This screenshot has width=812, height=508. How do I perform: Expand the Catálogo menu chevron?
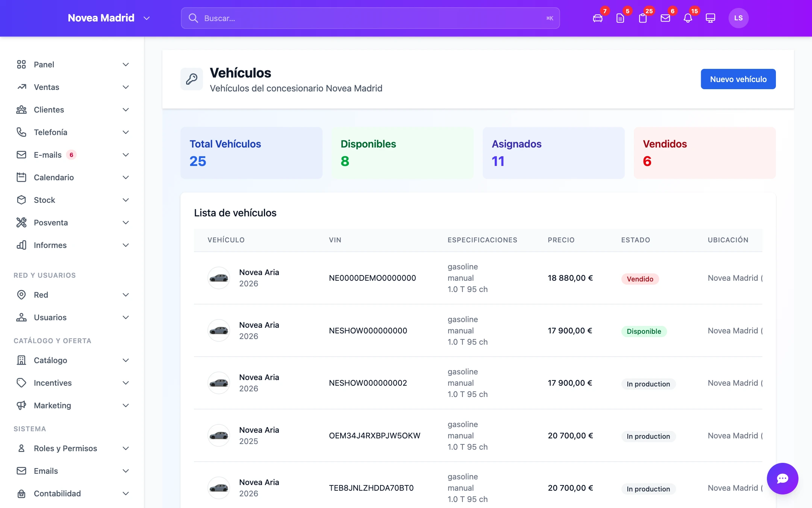[x=126, y=360]
